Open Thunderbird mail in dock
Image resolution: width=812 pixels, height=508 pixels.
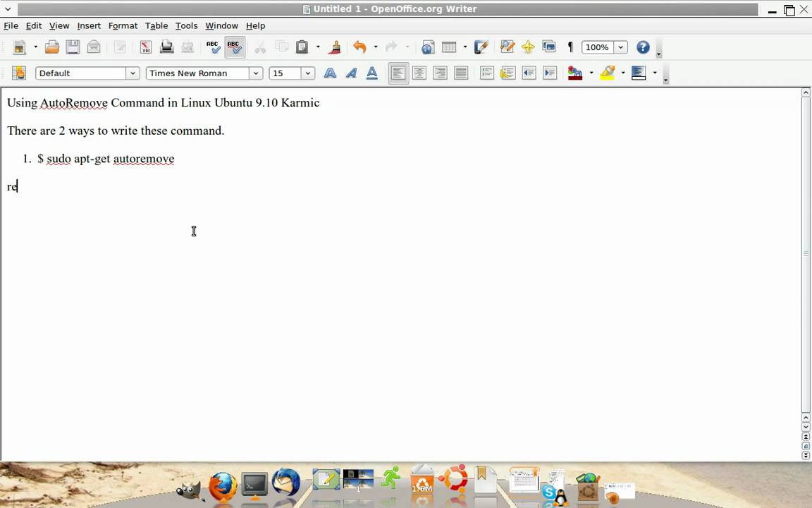pyautogui.click(x=286, y=482)
